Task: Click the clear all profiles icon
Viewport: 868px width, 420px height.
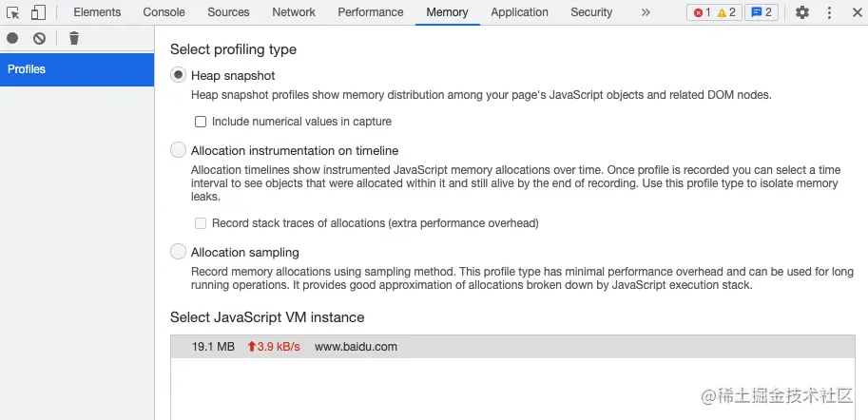Action: click(39, 38)
